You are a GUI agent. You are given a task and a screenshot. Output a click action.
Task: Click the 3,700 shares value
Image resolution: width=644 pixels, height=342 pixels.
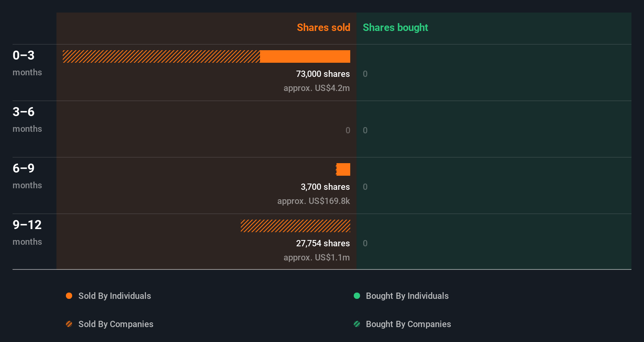click(x=325, y=187)
